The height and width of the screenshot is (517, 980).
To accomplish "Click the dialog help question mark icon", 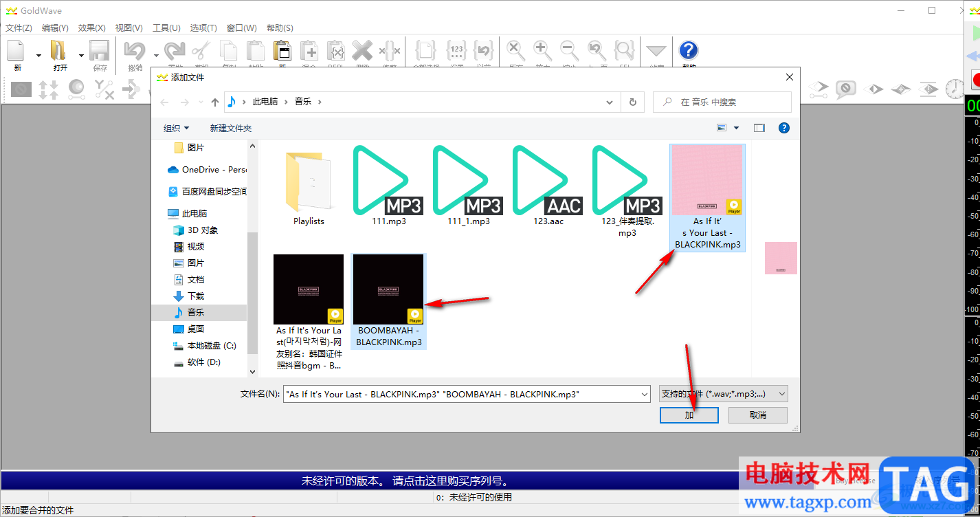I will coord(783,128).
